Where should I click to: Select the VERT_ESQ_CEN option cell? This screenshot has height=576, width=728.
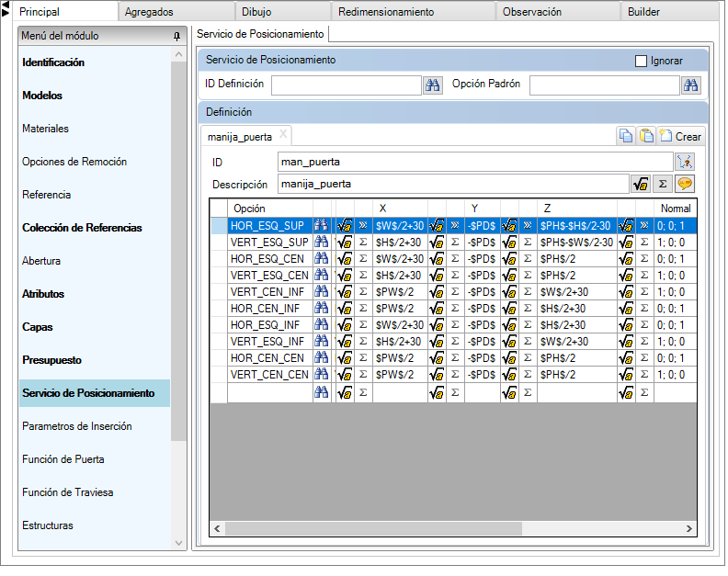[269, 276]
